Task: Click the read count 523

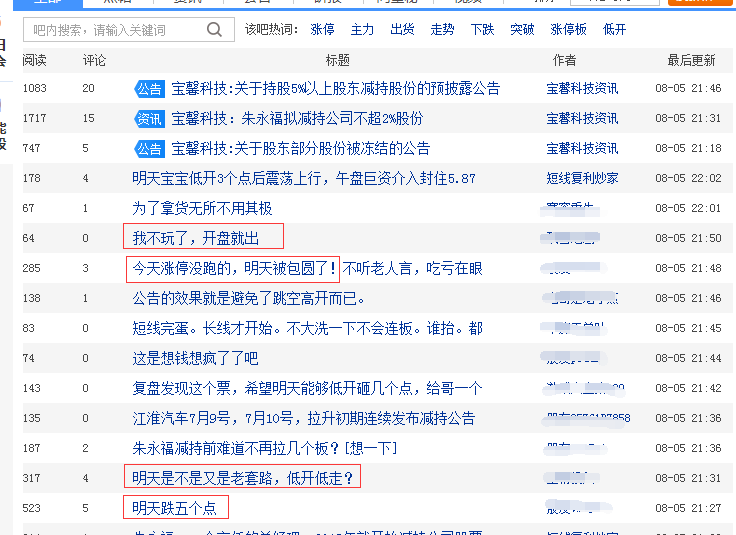Action: [x=31, y=509]
